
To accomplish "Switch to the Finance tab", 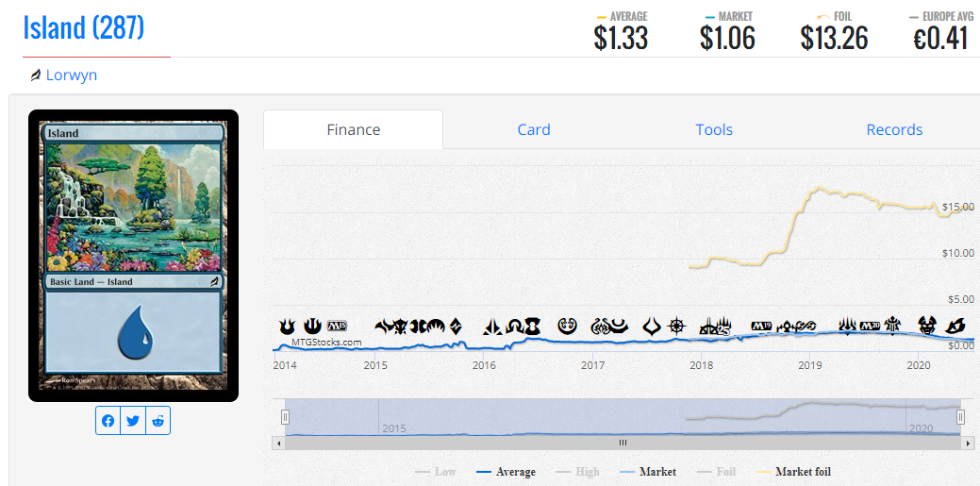I will 353,129.
